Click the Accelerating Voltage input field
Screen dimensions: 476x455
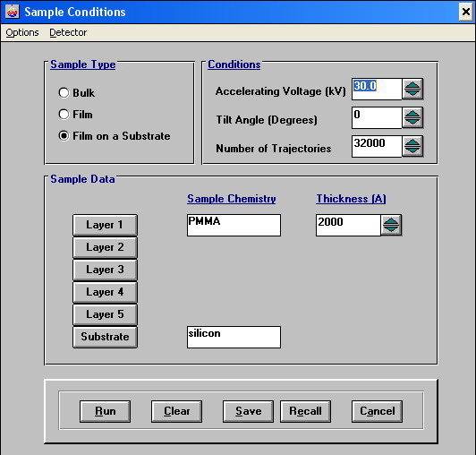(x=377, y=89)
